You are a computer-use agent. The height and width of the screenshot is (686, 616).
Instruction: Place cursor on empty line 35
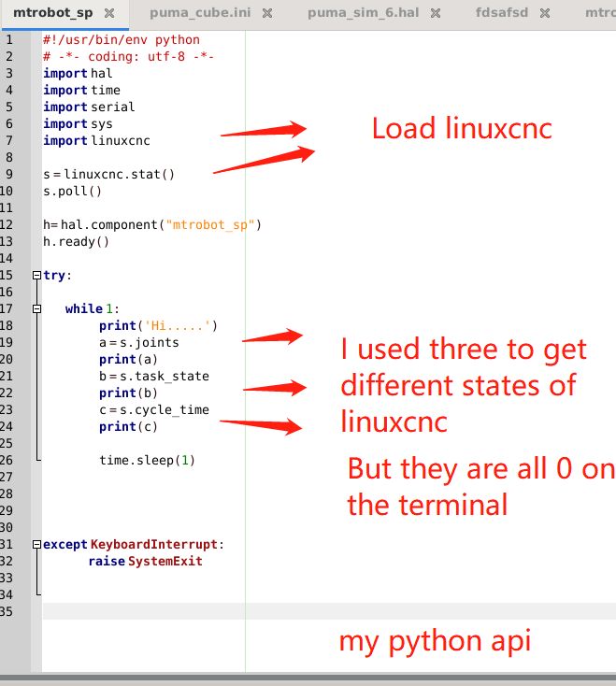329,611
